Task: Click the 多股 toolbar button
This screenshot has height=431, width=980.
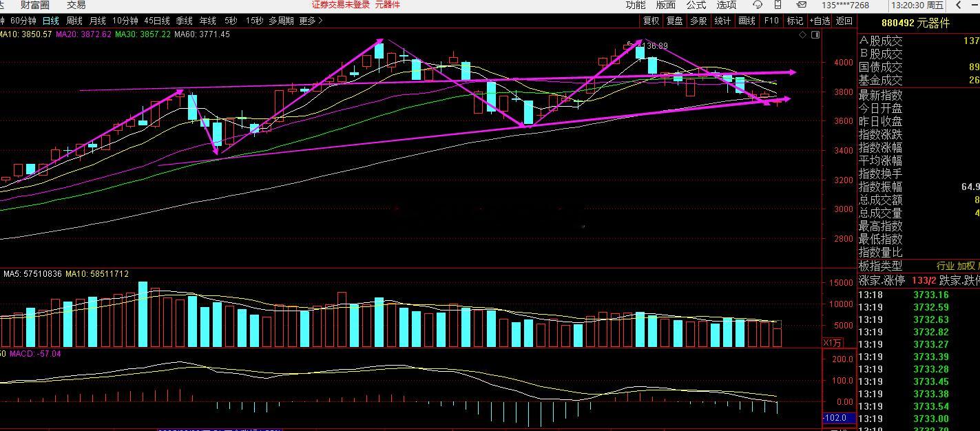Action: click(698, 21)
